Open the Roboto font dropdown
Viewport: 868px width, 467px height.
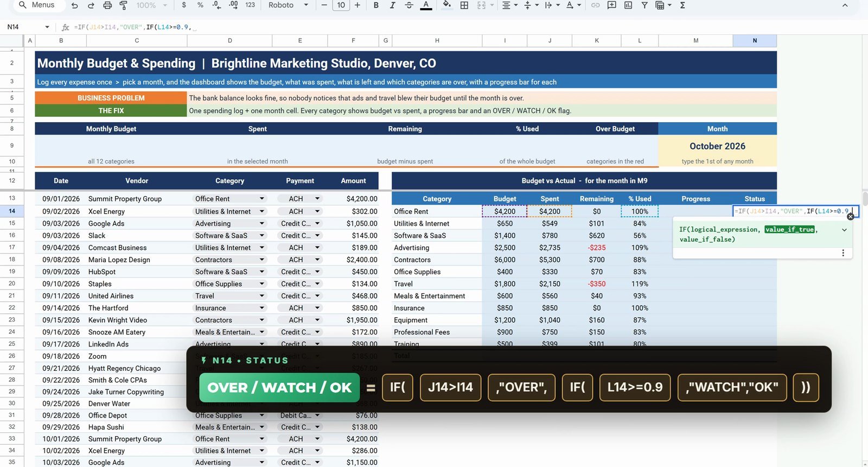click(288, 5)
